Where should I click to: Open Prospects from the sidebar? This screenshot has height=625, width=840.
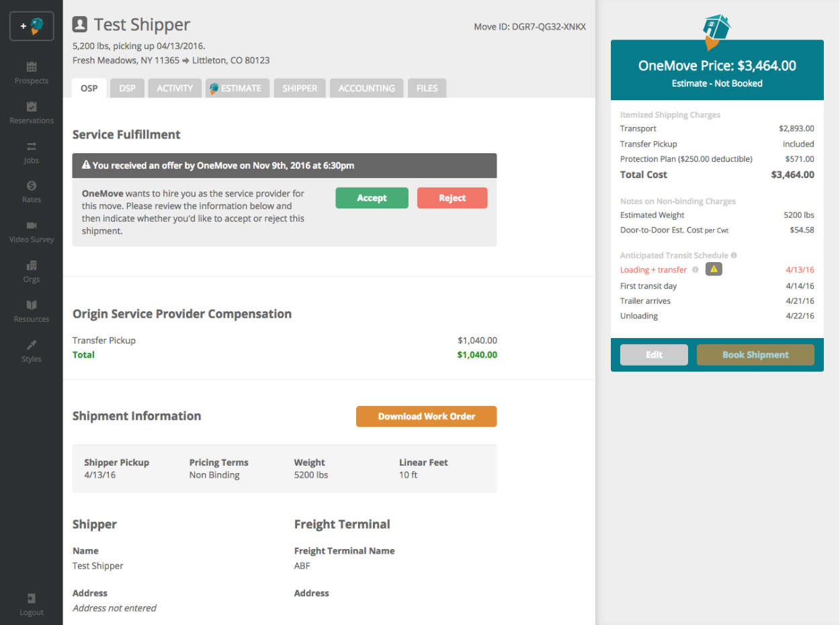coord(32,73)
